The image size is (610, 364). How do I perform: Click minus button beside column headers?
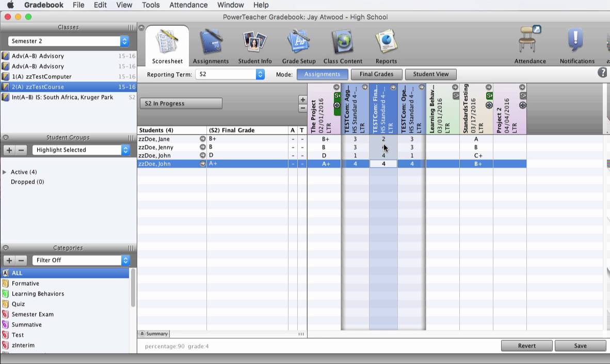click(x=302, y=108)
